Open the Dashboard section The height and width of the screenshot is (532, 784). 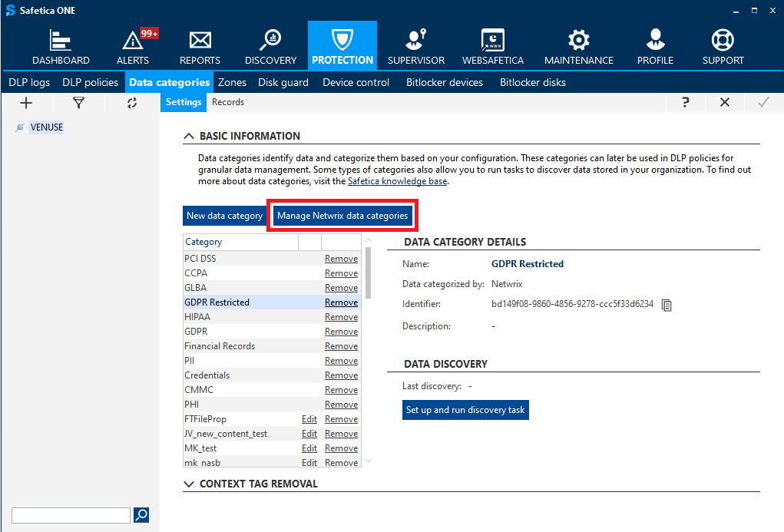click(x=61, y=47)
